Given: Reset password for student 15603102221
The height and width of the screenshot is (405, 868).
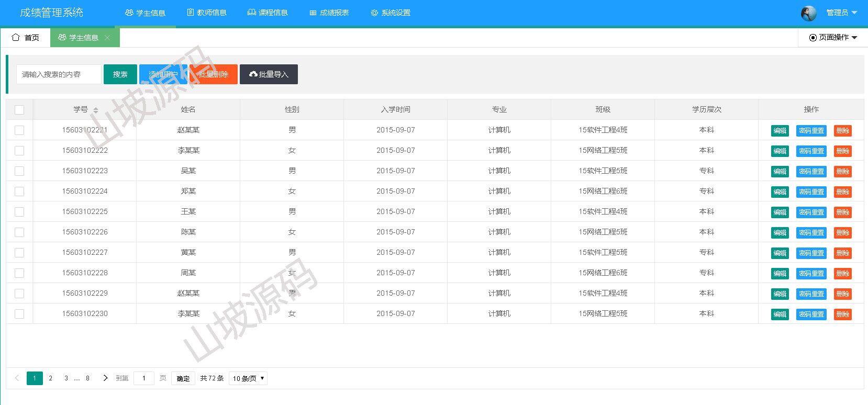Looking at the screenshot, I should point(811,131).
